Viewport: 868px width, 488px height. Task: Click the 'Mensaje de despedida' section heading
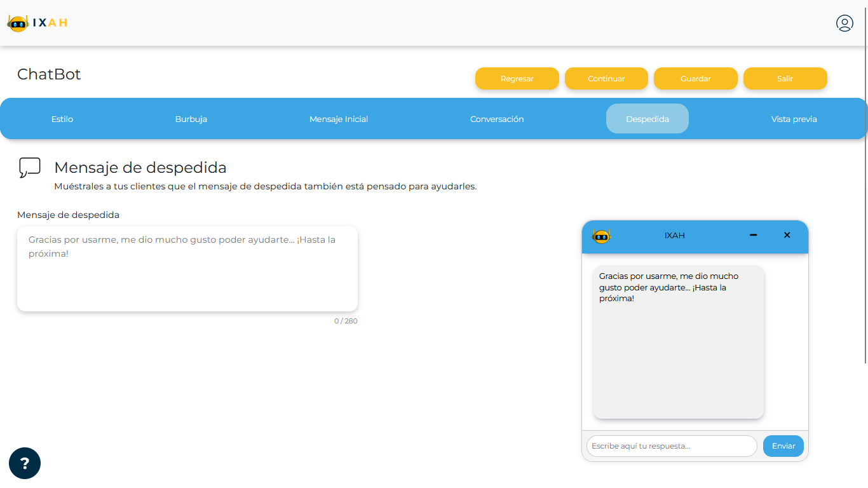tap(140, 168)
